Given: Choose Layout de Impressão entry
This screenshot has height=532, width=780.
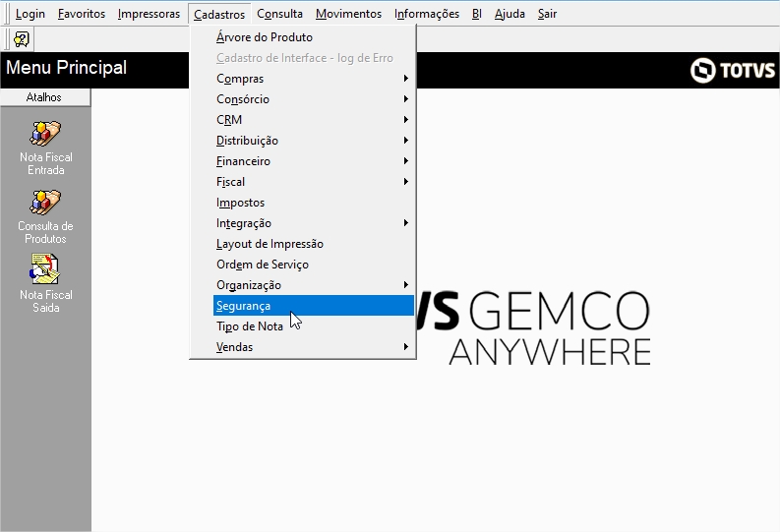Looking at the screenshot, I should (314, 244).
